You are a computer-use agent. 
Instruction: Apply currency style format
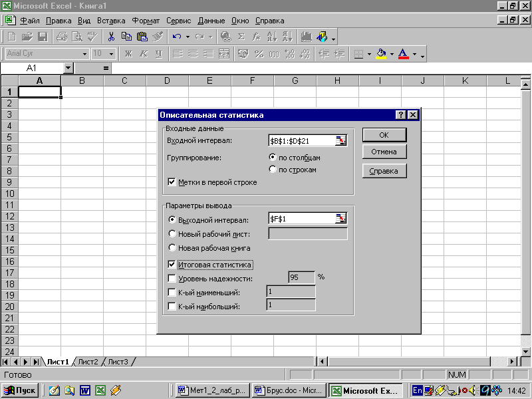(x=243, y=54)
